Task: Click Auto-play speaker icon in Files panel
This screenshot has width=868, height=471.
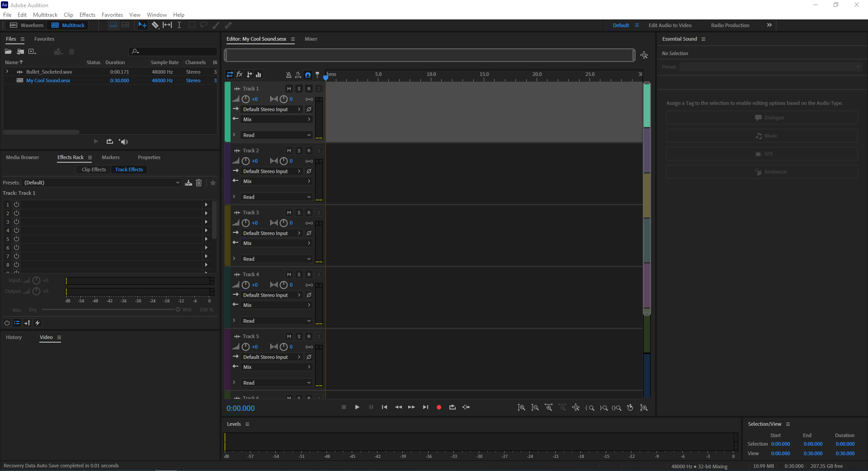Action: [x=123, y=141]
